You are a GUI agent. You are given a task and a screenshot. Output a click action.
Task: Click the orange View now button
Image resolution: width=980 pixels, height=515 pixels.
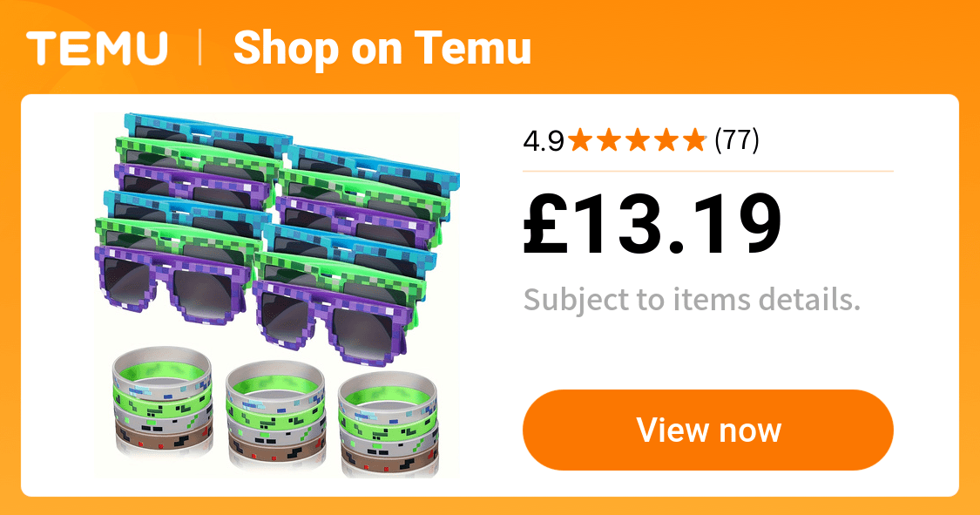click(708, 430)
